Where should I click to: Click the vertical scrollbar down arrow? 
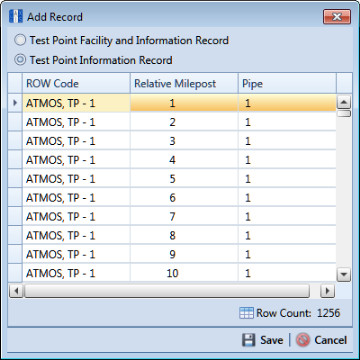click(344, 275)
